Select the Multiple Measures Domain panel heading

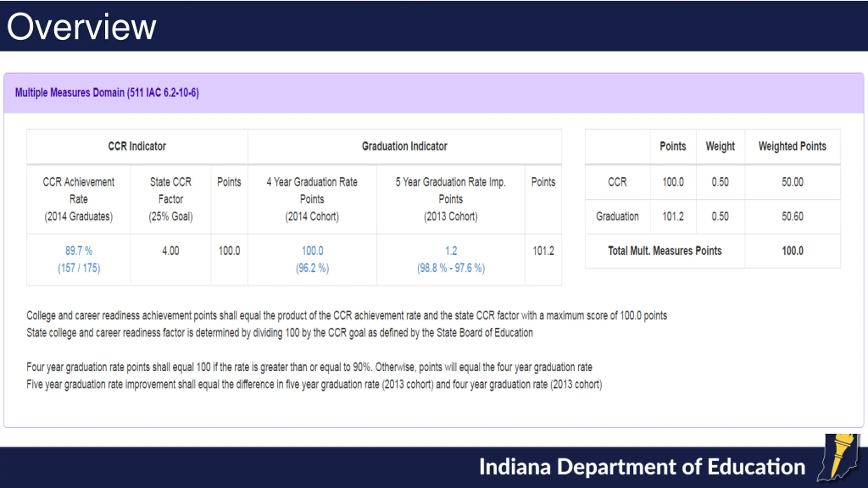tap(107, 93)
